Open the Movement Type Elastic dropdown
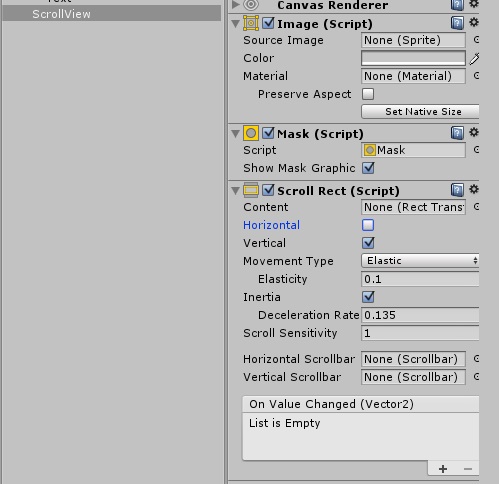 (420, 260)
